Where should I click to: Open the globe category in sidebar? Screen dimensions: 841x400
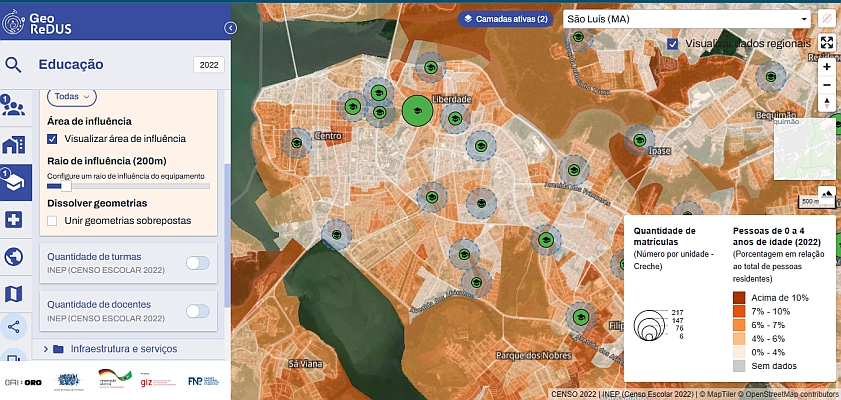point(14,257)
